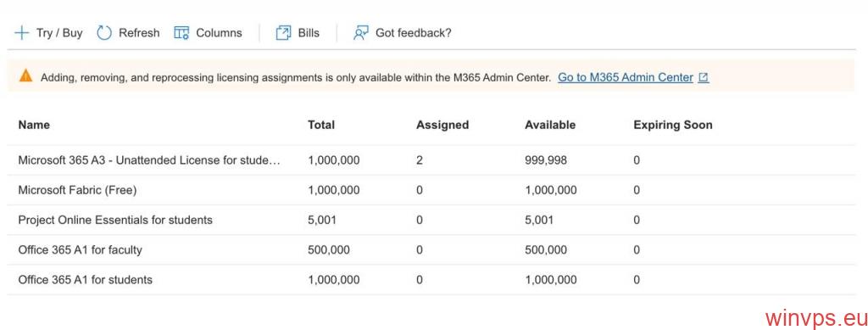868x330 pixels.
Task: Open the Got feedback? option
Action: point(414,33)
